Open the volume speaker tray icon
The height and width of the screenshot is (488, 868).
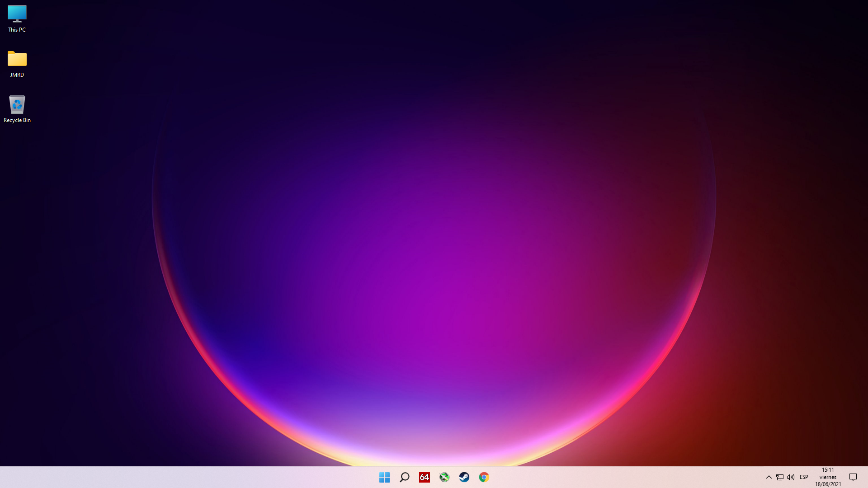(791, 477)
